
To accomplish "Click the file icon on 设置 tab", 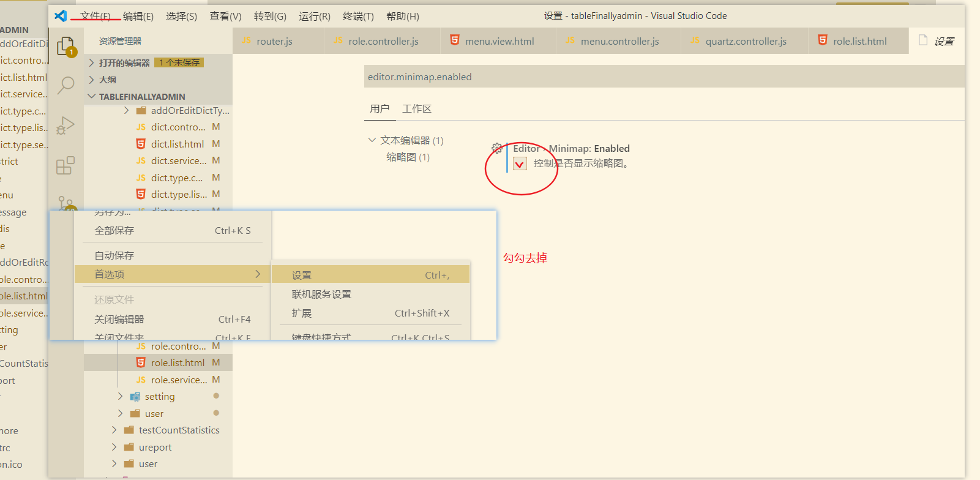I will coord(923,40).
